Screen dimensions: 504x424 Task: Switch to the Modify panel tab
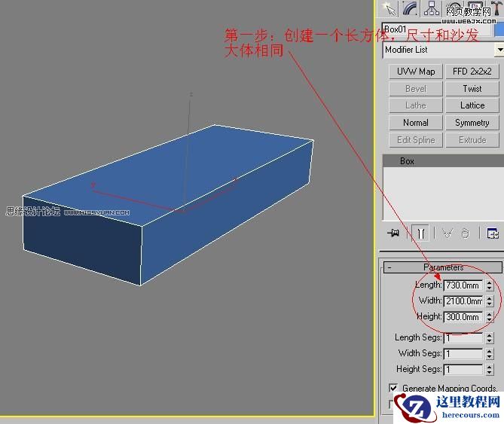(410, 8)
